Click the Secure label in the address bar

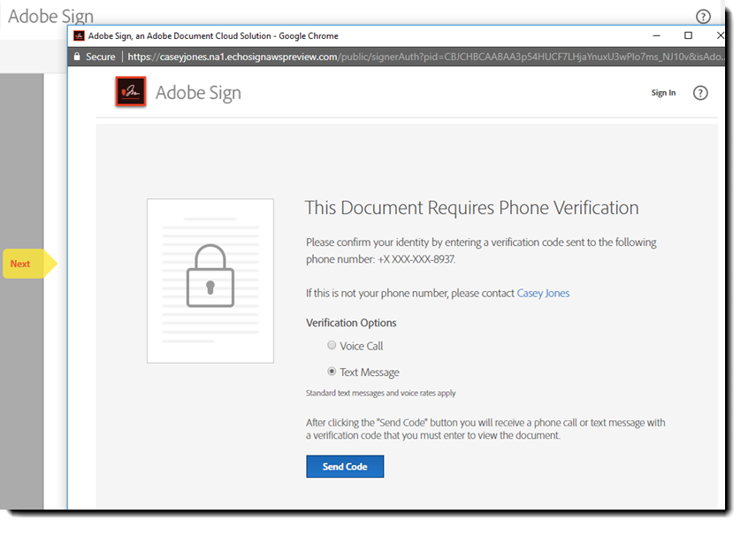(x=100, y=57)
